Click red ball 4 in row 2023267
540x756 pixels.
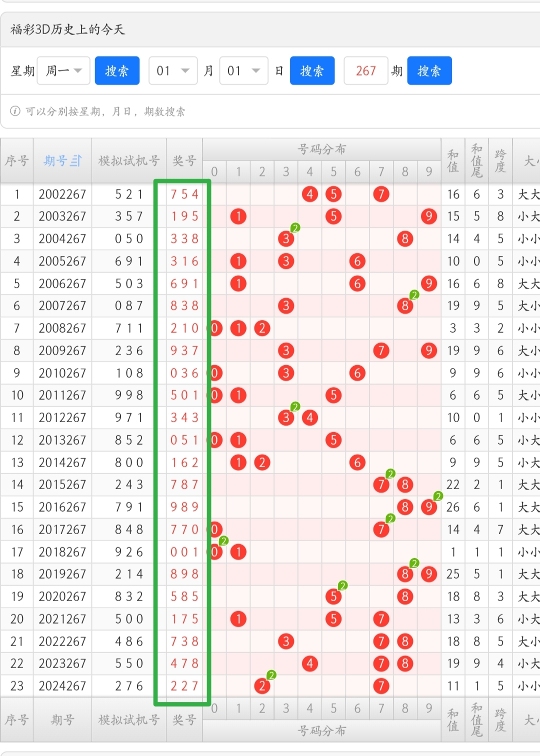(x=310, y=664)
